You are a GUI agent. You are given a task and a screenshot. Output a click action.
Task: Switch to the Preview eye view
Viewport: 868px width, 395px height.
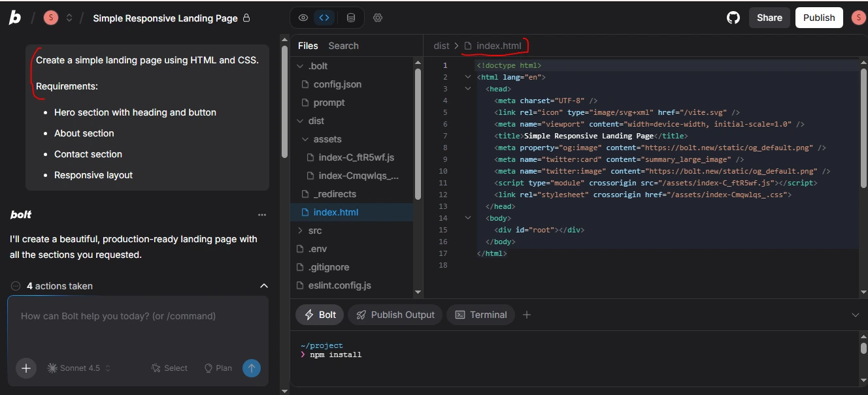coord(303,18)
